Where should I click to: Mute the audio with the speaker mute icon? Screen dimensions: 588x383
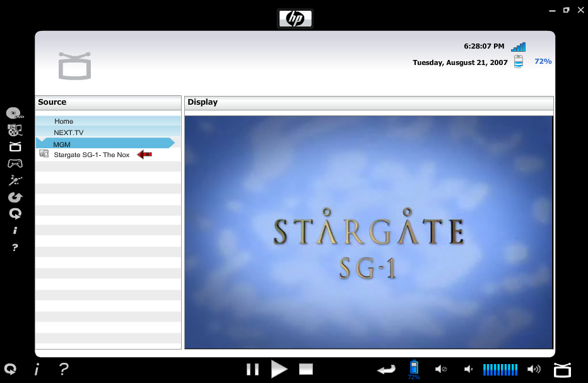(441, 370)
